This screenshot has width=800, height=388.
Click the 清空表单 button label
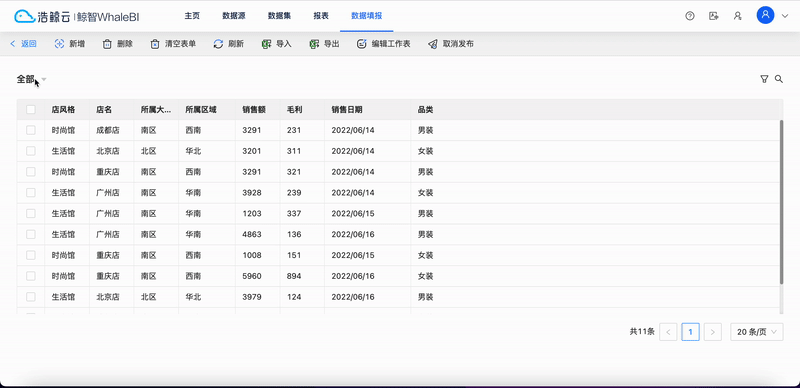180,44
